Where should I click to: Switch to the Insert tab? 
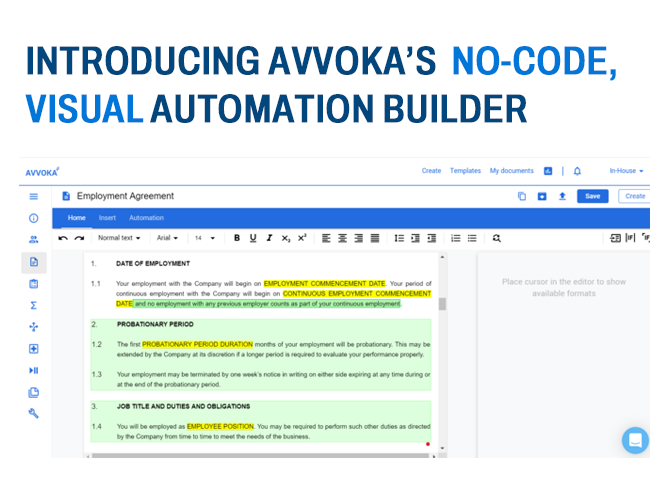click(x=107, y=218)
